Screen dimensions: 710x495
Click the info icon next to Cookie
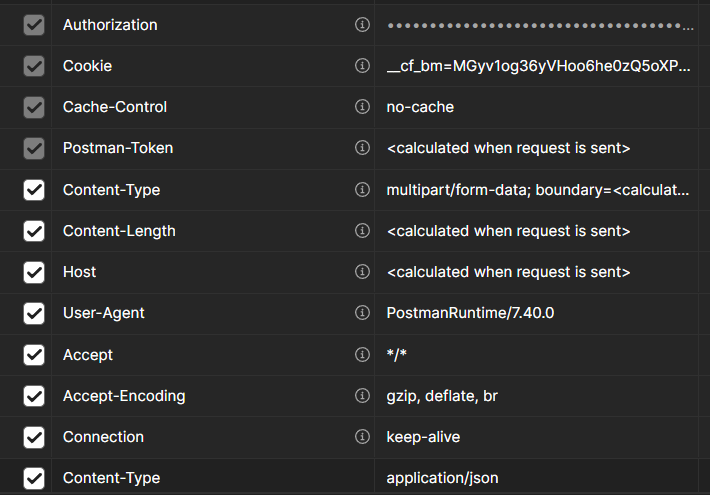(362, 66)
